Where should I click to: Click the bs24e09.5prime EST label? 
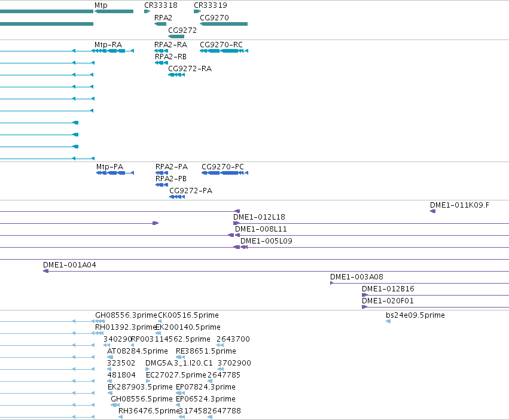pyautogui.click(x=415, y=315)
